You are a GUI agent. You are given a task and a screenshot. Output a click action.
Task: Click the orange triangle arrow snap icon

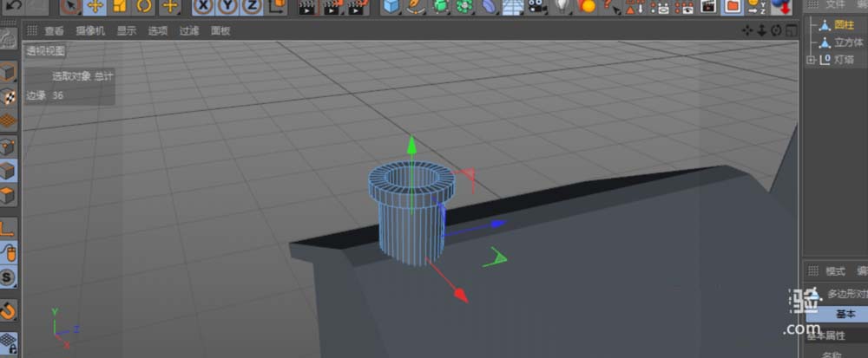(635, 6)
